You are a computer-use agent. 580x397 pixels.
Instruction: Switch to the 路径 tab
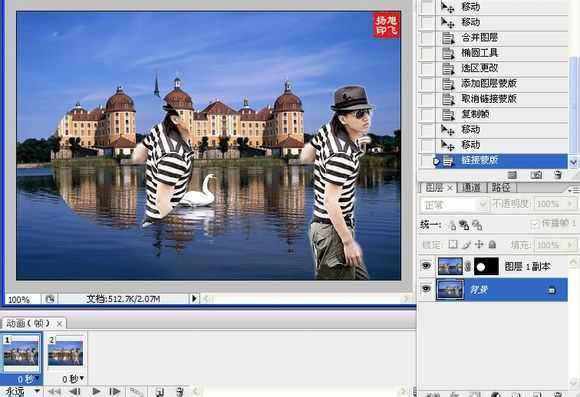501,188
